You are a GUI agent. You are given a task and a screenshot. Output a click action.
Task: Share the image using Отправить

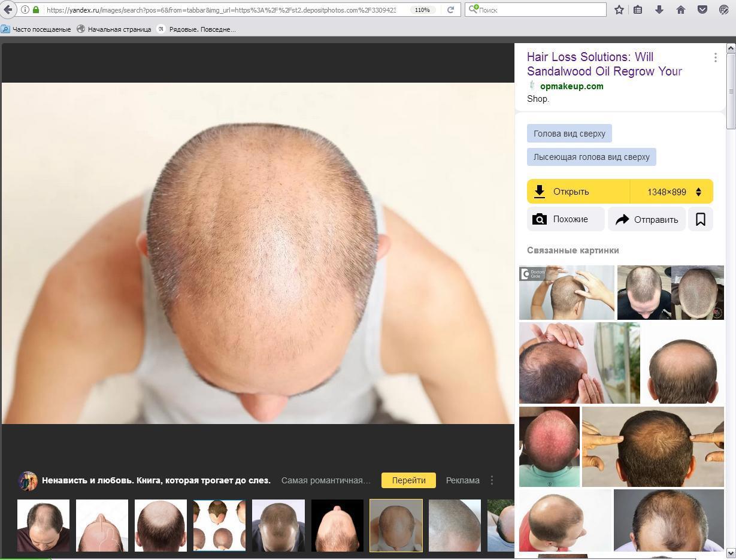(x=646, y=219)
